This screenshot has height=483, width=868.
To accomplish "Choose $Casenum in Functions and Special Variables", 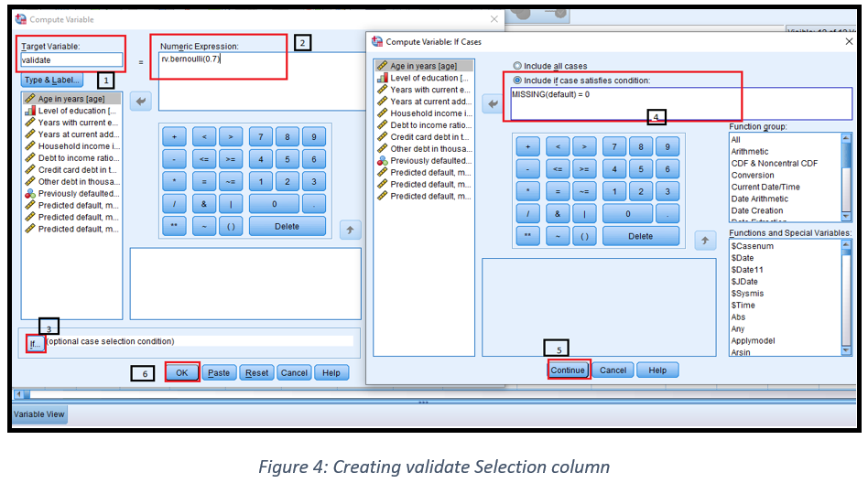I will pyautogui.click(x=753, y=246).
